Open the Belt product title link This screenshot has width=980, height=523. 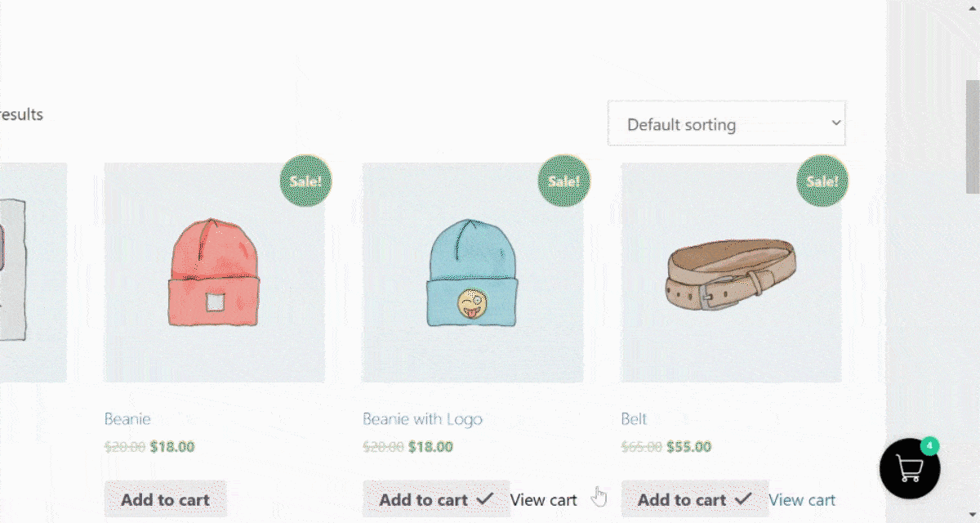tap(634, 418)
